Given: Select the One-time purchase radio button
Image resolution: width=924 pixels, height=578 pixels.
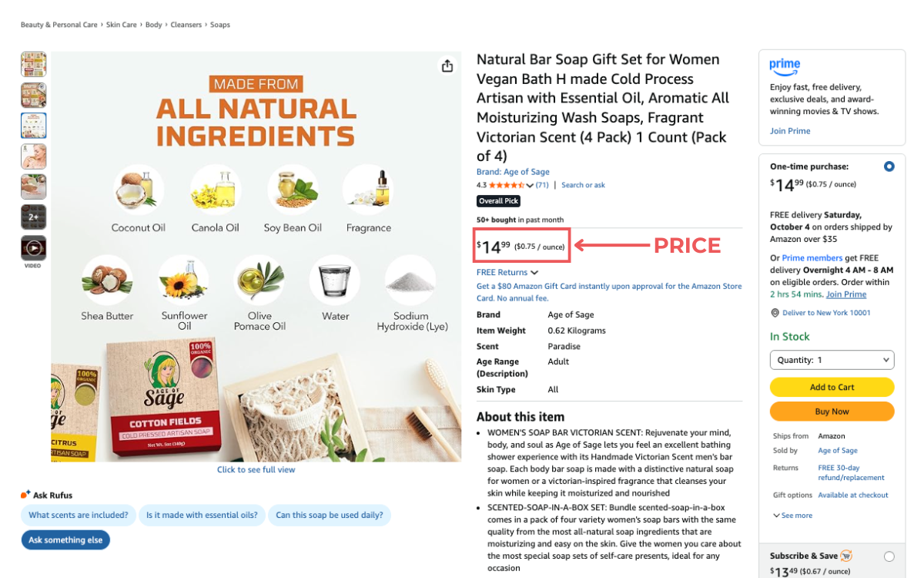Looking at the screenshot, I should pos(889,166).
